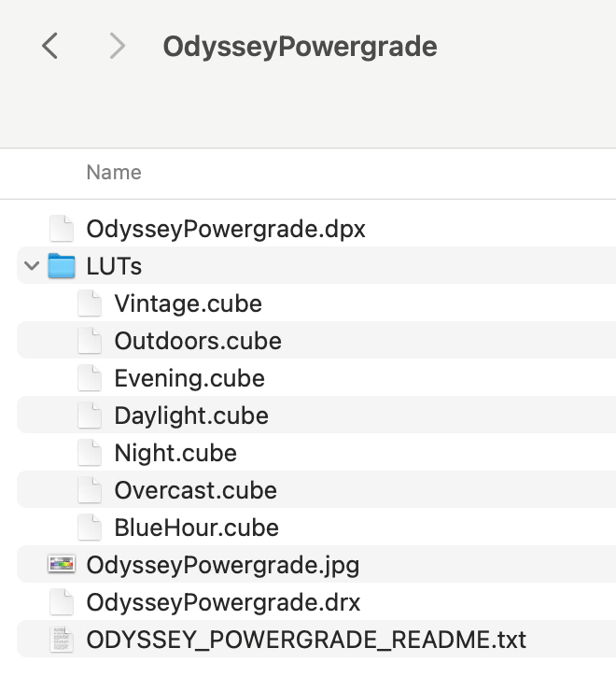Select the Evening.cube file
Screen dimensions: 616x676
coord(189,378)
